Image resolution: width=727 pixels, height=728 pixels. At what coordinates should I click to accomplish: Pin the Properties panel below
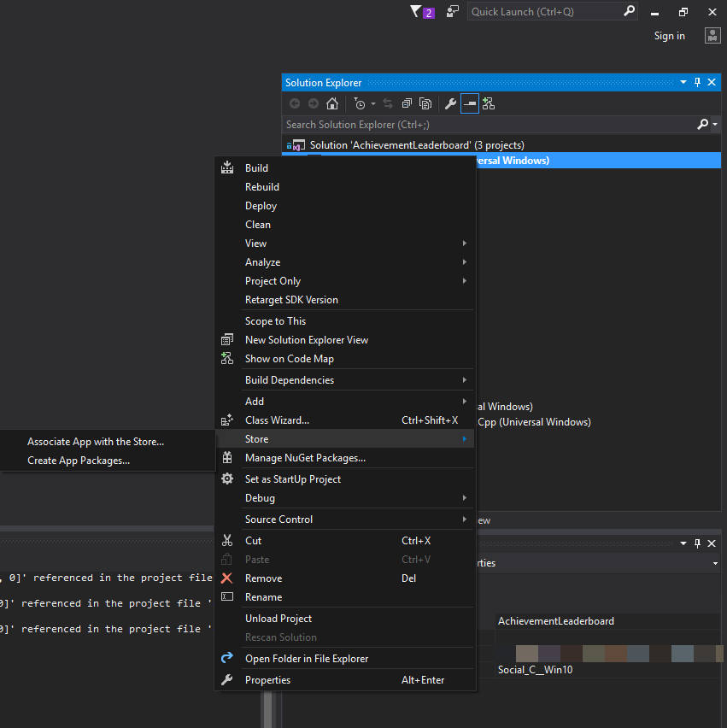tap(697, 543)
